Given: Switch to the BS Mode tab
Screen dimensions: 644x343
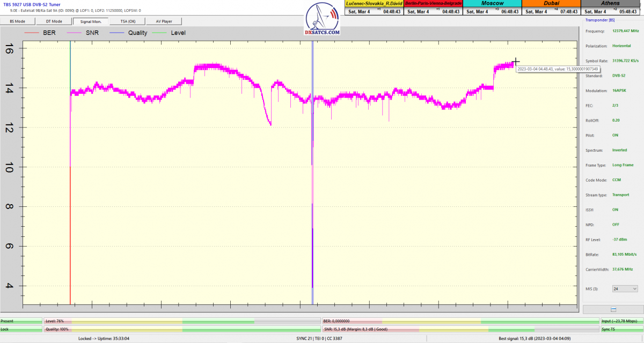Looking at the screenshot, I should point(18,21).
